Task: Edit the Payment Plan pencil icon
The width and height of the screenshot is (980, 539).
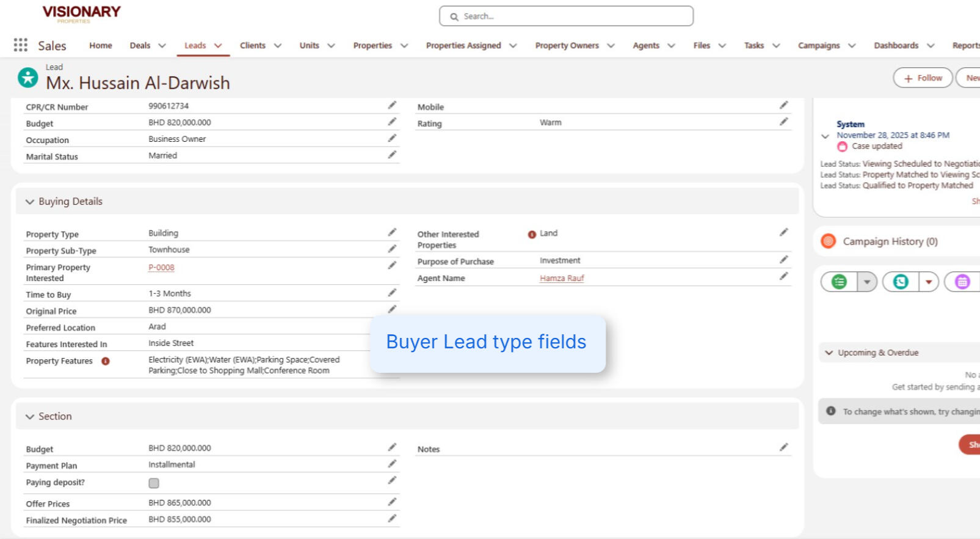Action: pyautogui.click(x=392, y=464)
